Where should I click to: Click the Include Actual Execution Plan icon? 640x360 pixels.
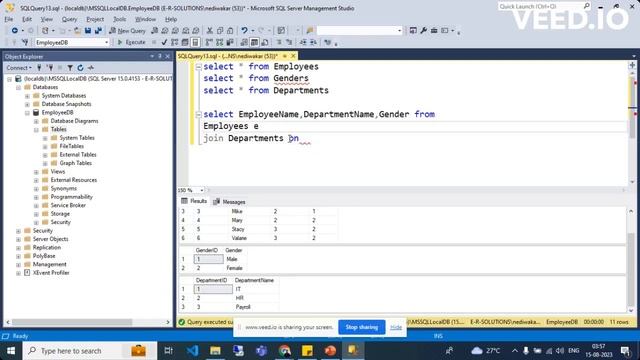point(209,42)
